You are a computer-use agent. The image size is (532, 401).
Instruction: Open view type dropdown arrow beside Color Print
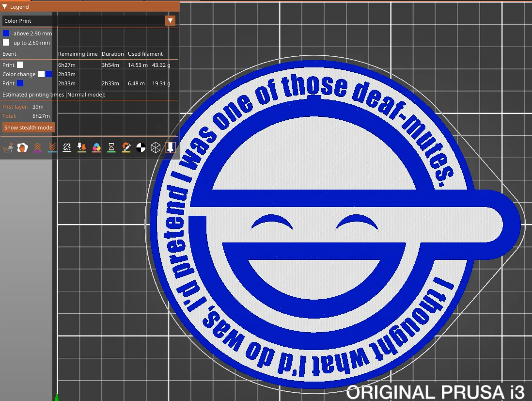[170, 21]
